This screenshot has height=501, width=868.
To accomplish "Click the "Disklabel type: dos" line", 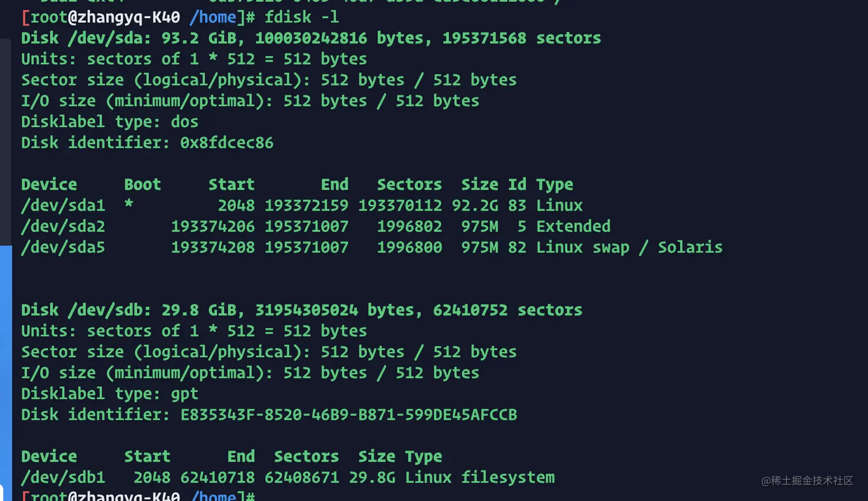I will point(109,122).
